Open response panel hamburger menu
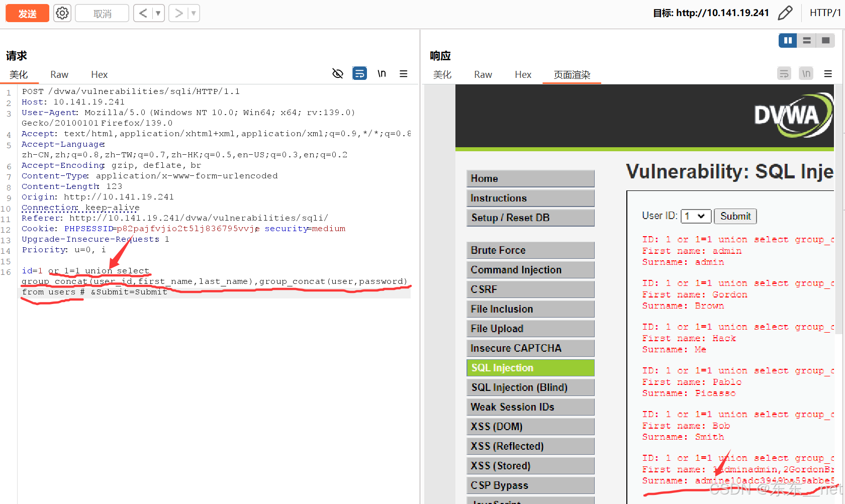845x504 pixels. click(x=828, y=73)
